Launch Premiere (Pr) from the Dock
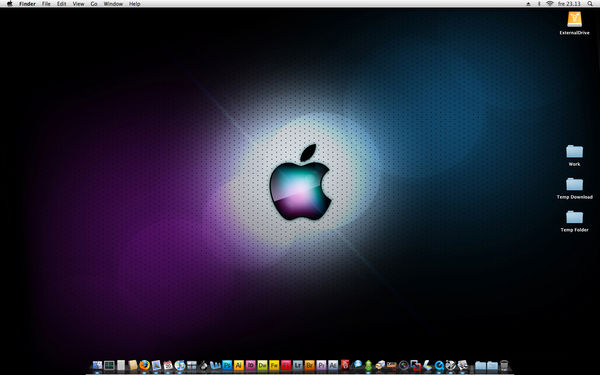 point(321,365)
